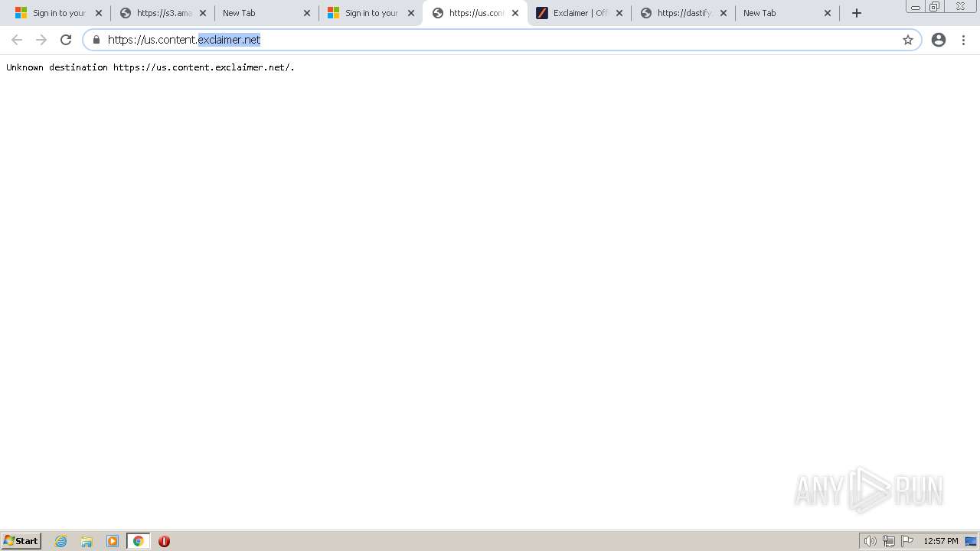Restore down the Chrome window
The height and width of the screenshot is (551, 980).
(x=935, y=7)
